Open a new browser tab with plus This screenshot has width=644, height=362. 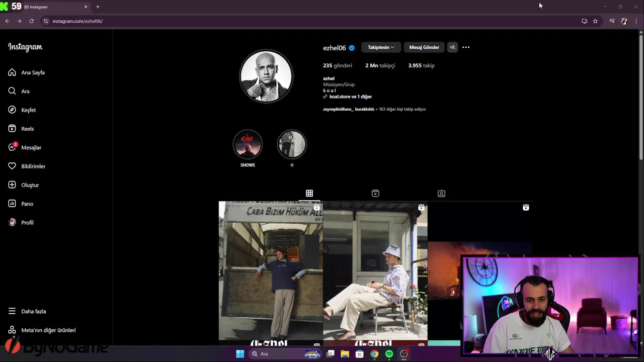coord(98,7)
